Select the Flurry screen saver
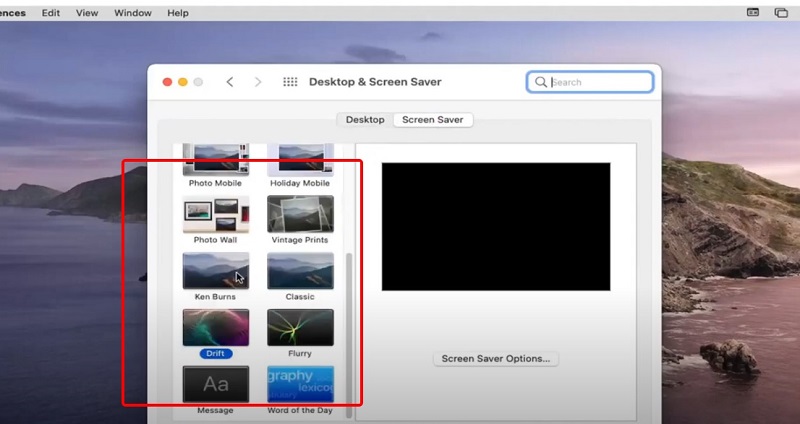 pyautogui.click(x=300, y=328)
